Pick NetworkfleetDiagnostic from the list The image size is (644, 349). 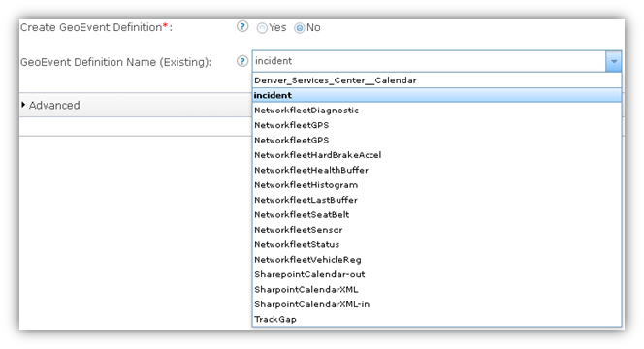436,111
